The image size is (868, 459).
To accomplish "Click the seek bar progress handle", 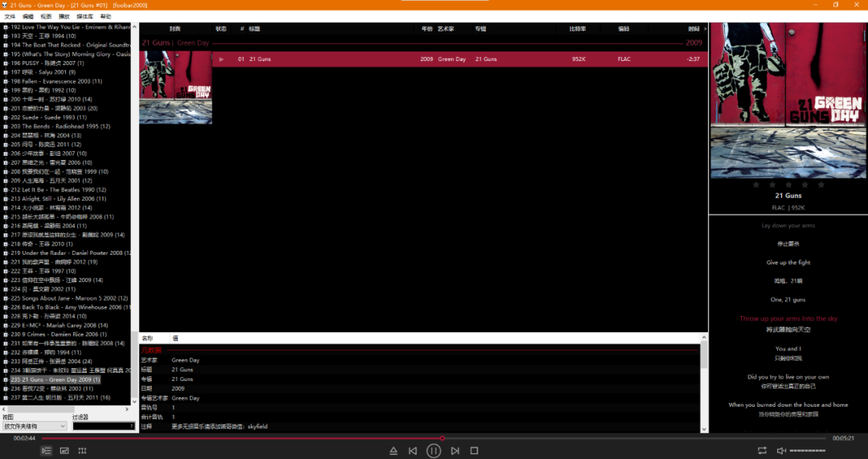I will tap(442, 439).
